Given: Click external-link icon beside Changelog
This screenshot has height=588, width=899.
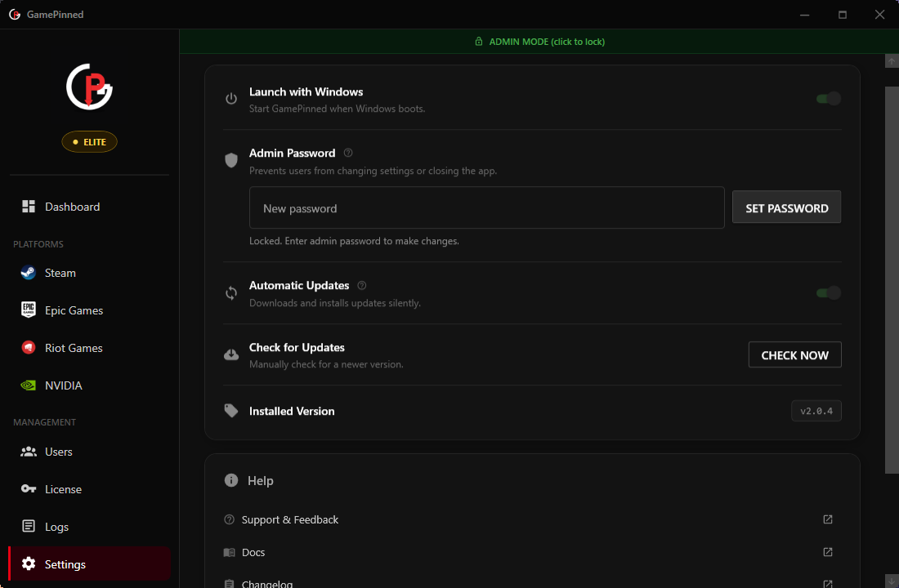Looking at the screenshot, I should (x=828, y=584).
